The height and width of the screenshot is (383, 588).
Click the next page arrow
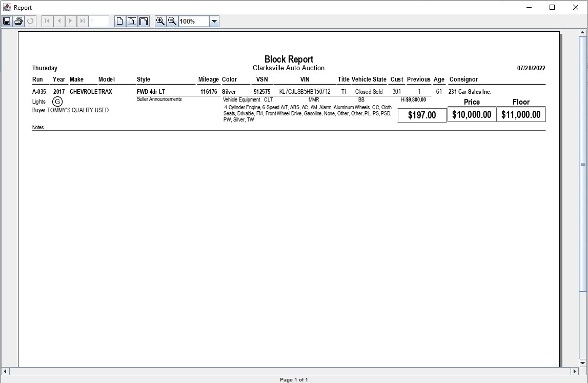(x=71, y=21)
